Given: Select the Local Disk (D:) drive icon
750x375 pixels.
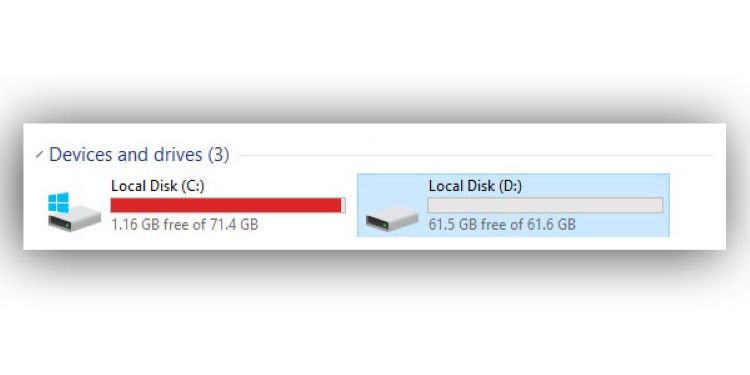Looking at the screenshot, I should pos(392,219).
